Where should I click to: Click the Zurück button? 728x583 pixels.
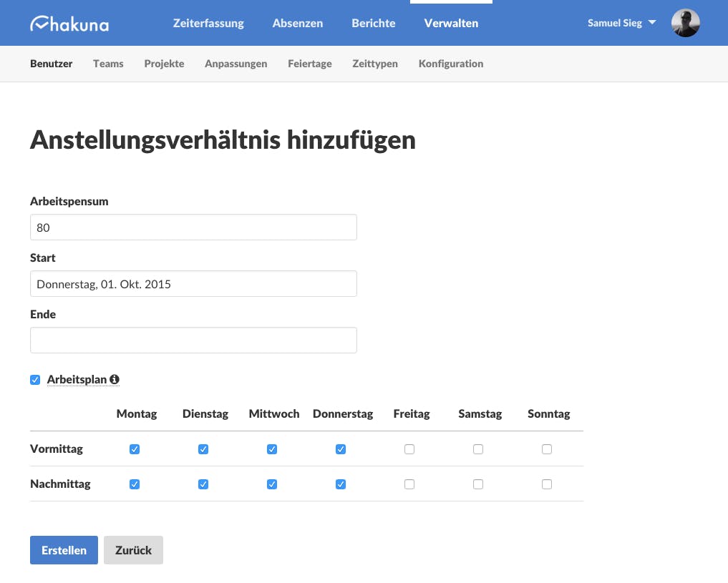pyautogui.click(x=133, y=550)
